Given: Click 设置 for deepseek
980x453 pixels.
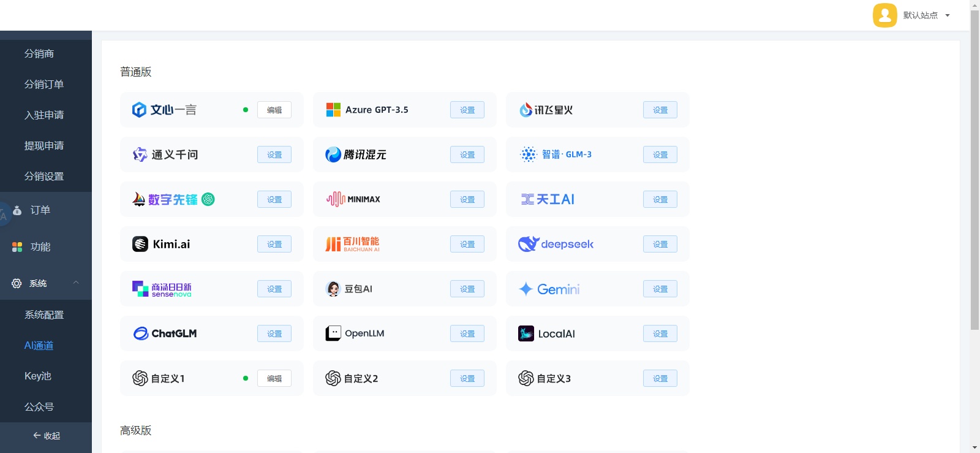Looking at the screenshot, I should 660,244.
